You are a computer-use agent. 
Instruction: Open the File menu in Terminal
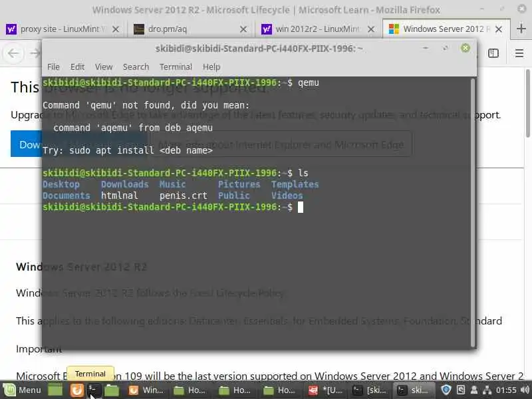53,67
